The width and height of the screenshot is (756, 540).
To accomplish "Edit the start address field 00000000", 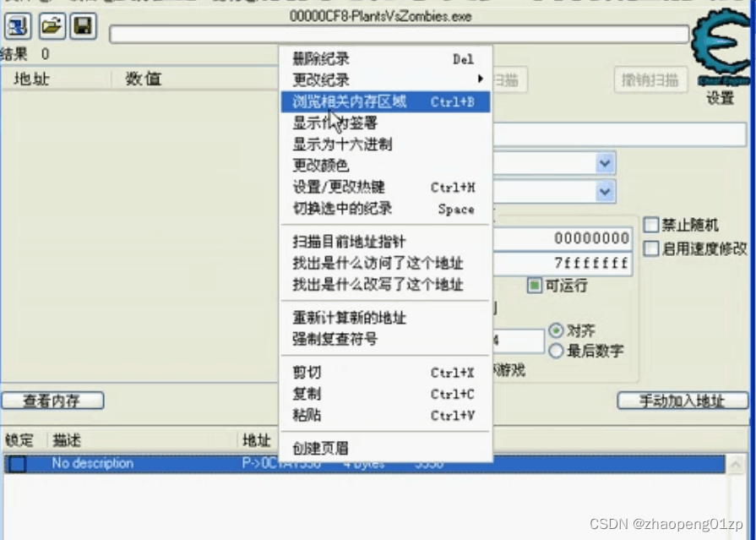I will point(563,238).
